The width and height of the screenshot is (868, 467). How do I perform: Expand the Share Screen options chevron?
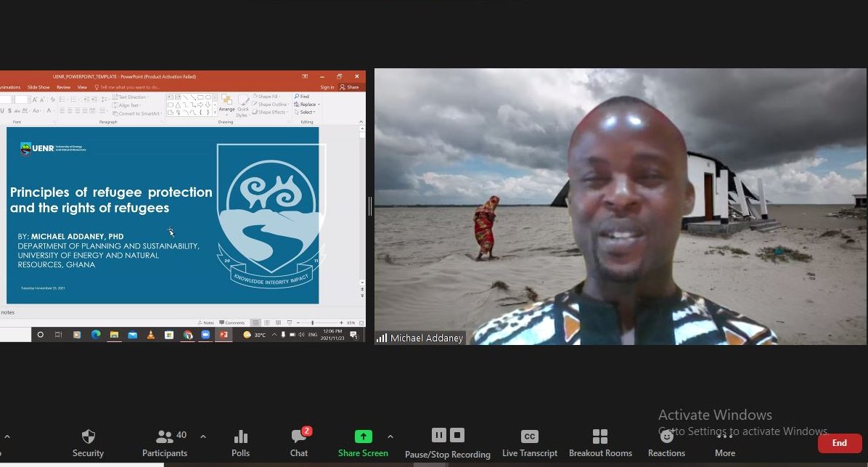[390, 436]
